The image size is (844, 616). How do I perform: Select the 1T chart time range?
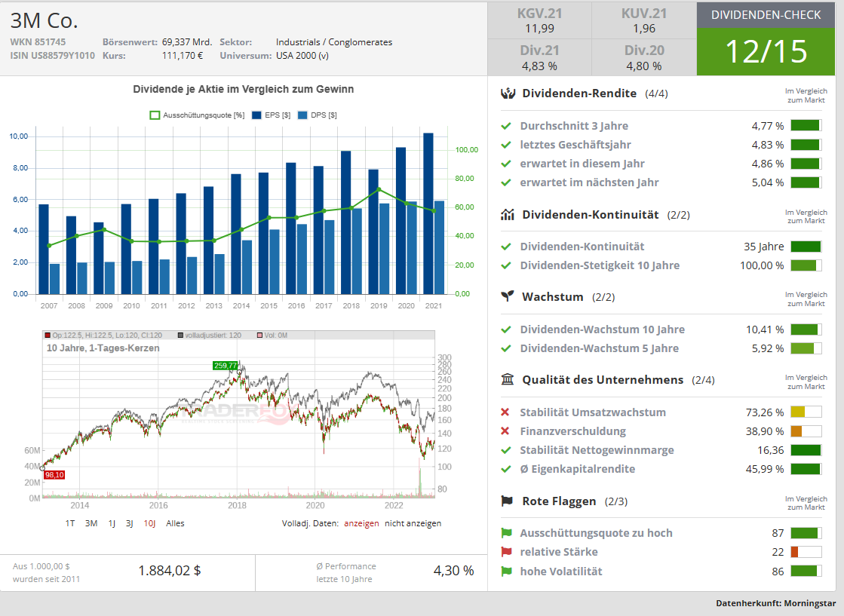click(x=70, y=523)
